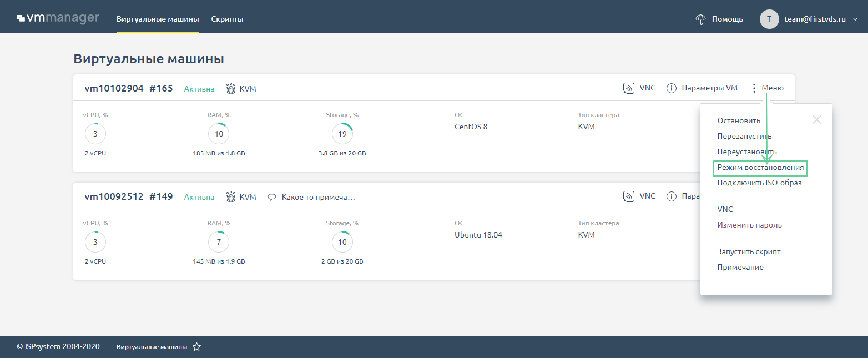Click the user avatar with letter T

769,19
